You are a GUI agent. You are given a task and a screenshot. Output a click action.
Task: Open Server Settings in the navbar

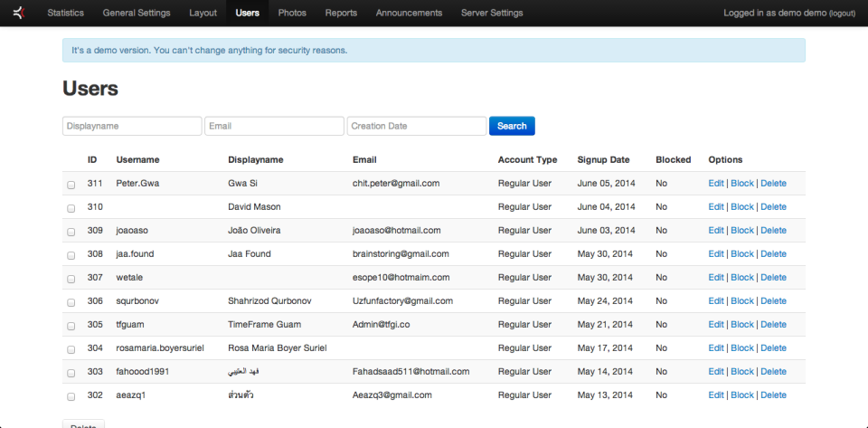(x=492, y=13)
